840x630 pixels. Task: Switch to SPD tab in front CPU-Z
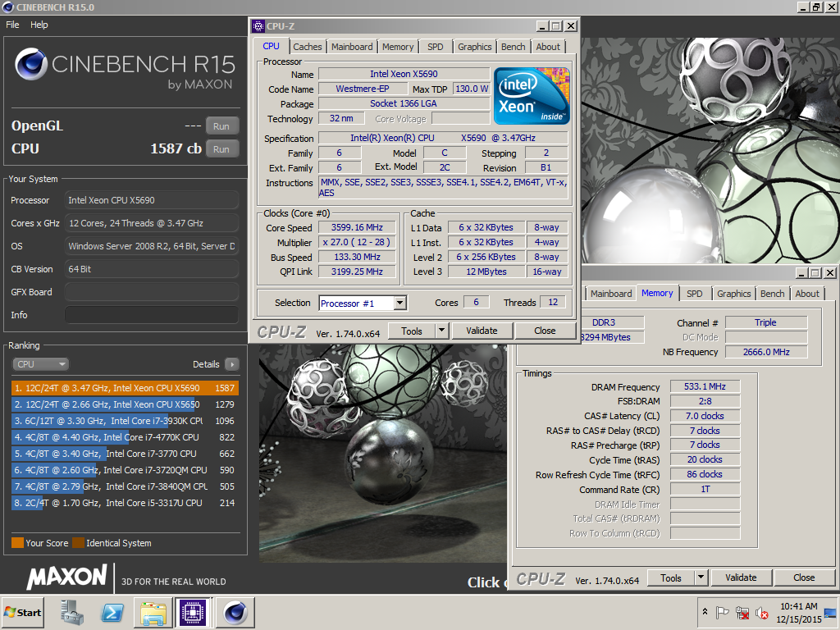click(436, 47)
